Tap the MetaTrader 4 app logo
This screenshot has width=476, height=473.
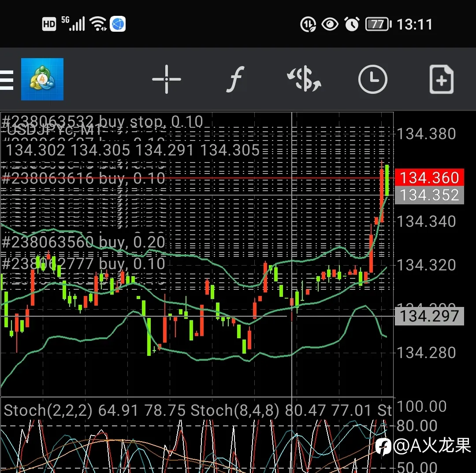pos(42,79)
